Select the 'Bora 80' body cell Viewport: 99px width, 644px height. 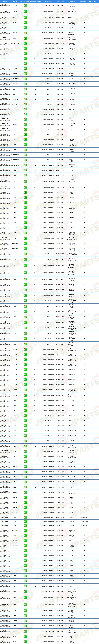72,228
